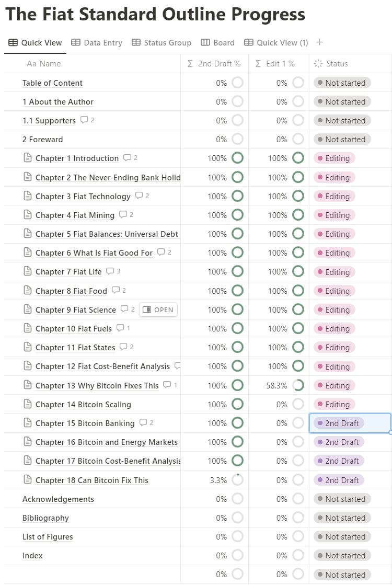Open comments on Chapter 13 Why Bitcoin Fixes This
Screen dimensions: 392x585
170,385
